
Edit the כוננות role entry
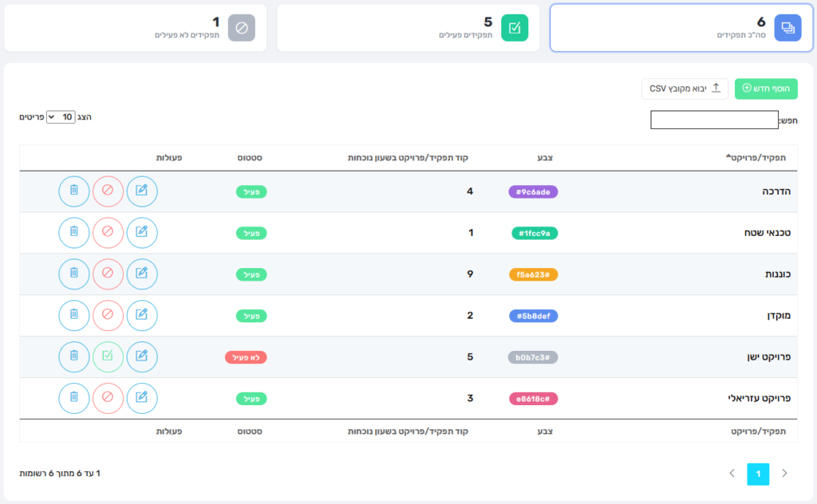coord(142,274)
